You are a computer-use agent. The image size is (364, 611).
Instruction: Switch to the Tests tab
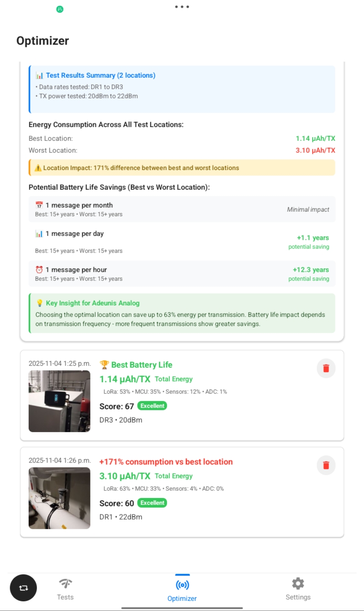65,589
